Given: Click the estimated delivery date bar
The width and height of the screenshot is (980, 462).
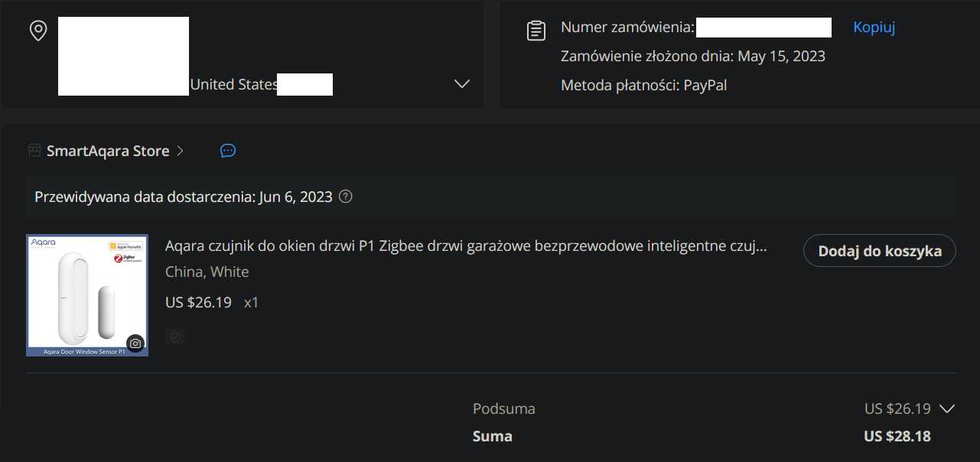Looking at the screenshot, I should click(x=491, y=197).
